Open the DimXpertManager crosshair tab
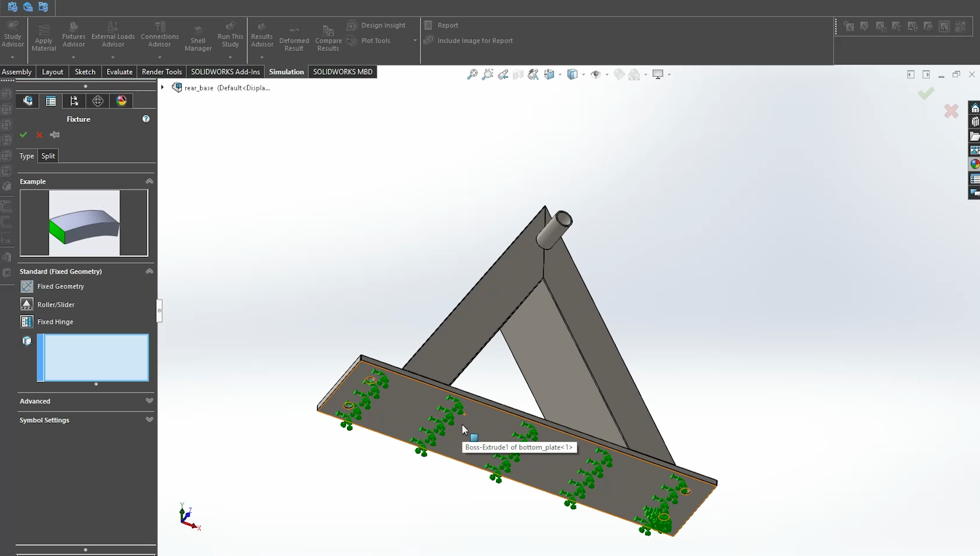This screenshot has width=980, height=556. click(x=98, y=101)
